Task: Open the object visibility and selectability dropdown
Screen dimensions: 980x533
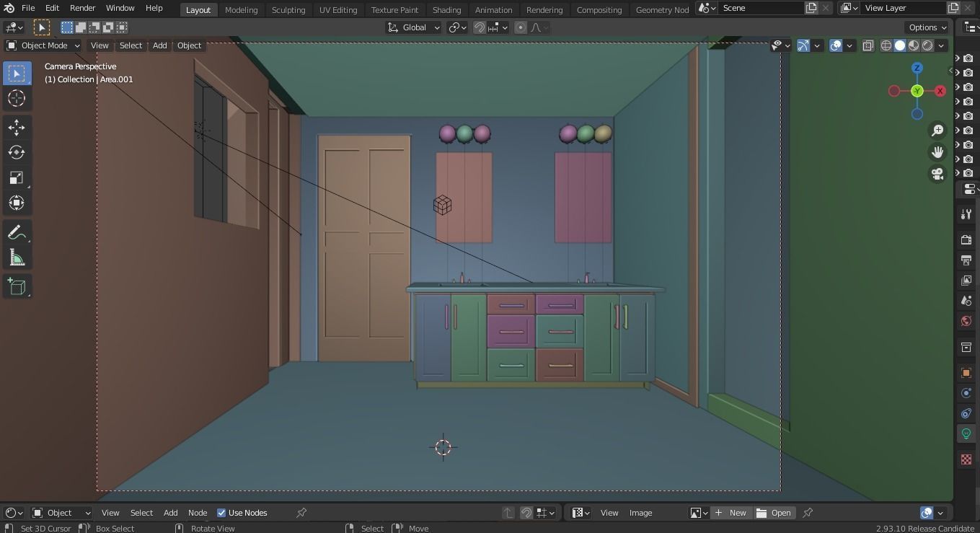Action: 780,45
